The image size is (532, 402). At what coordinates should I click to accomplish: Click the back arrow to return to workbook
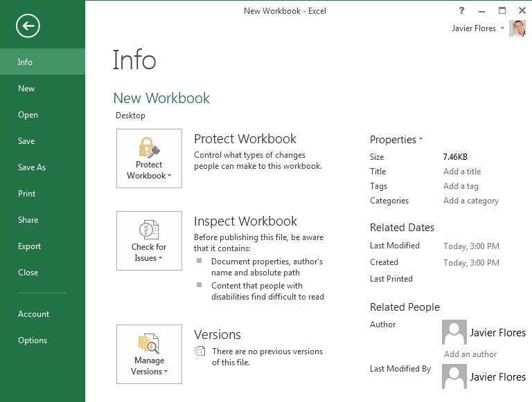[x=28, y=26]
